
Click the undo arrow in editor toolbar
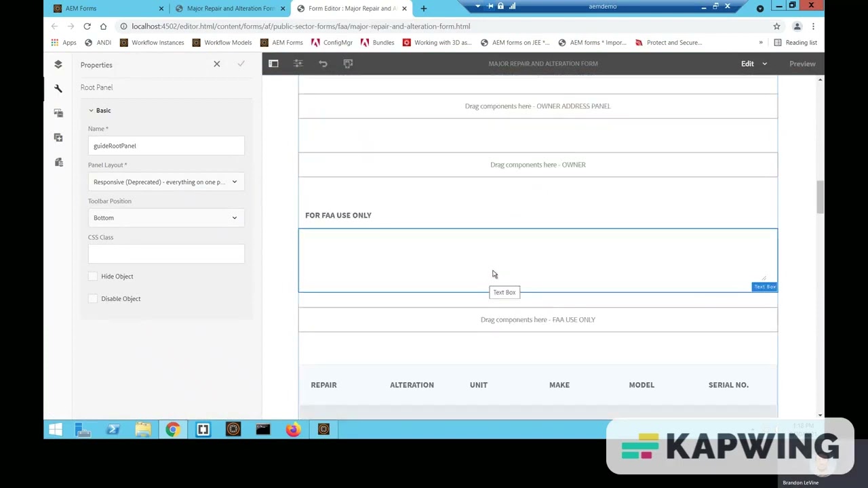pos(323,64)
